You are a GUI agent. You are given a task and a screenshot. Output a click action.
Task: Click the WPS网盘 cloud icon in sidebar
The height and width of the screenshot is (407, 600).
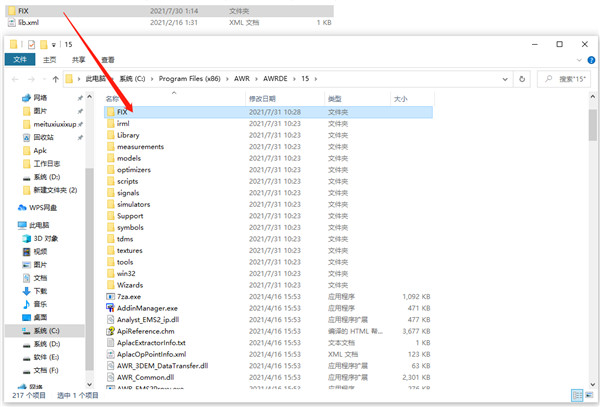22,207
